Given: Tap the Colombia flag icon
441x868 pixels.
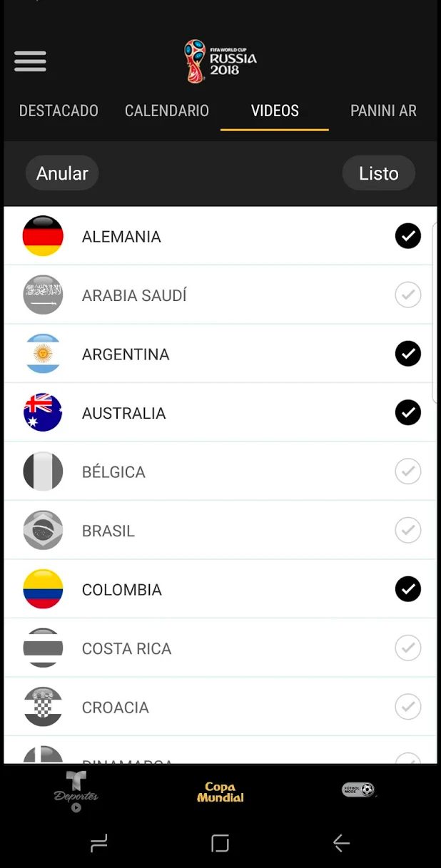Looking at the screenshot, I should tap(43, 589).
